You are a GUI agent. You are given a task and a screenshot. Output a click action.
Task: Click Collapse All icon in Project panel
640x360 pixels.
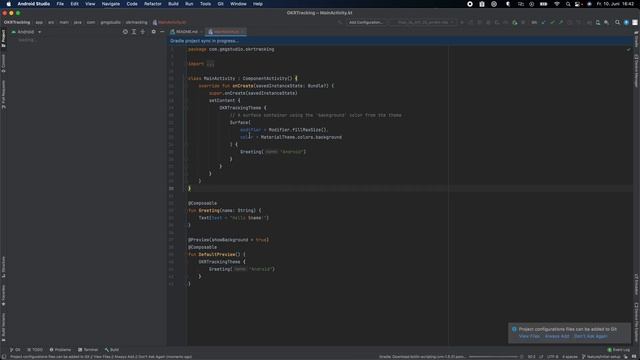(142, 32)
